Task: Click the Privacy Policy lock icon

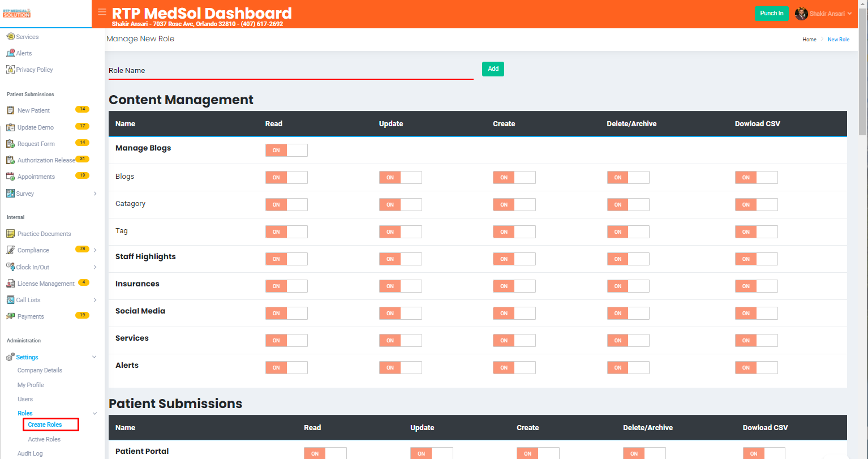Action: coord(10,70)
